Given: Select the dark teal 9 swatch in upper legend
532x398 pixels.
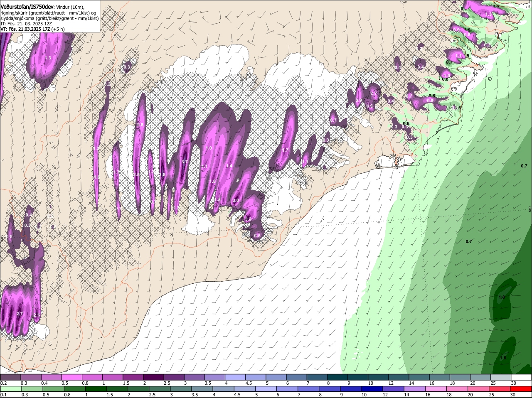Looking at the screenshot, I should click(x=358, y=378).
